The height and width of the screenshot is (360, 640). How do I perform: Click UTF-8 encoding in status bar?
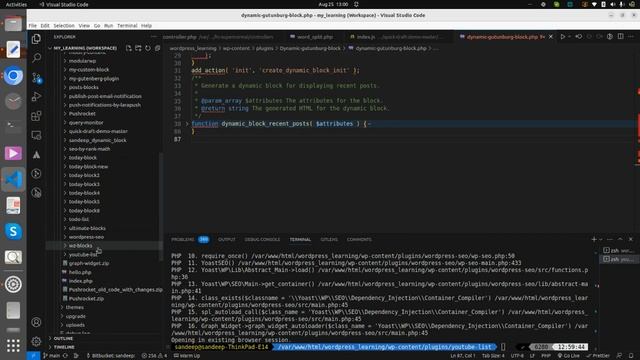[x=517, y=356]
